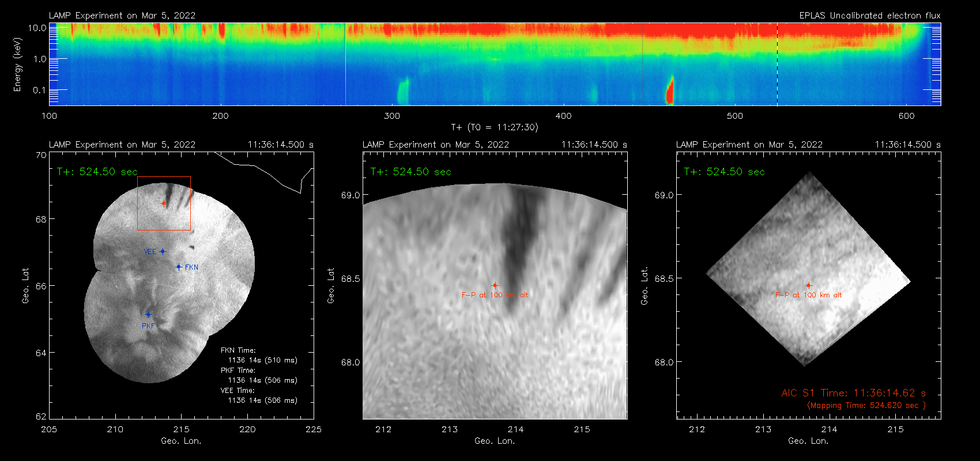Click the '10.0' energy tick label
The image size is (980, 461).
[37, 28]
